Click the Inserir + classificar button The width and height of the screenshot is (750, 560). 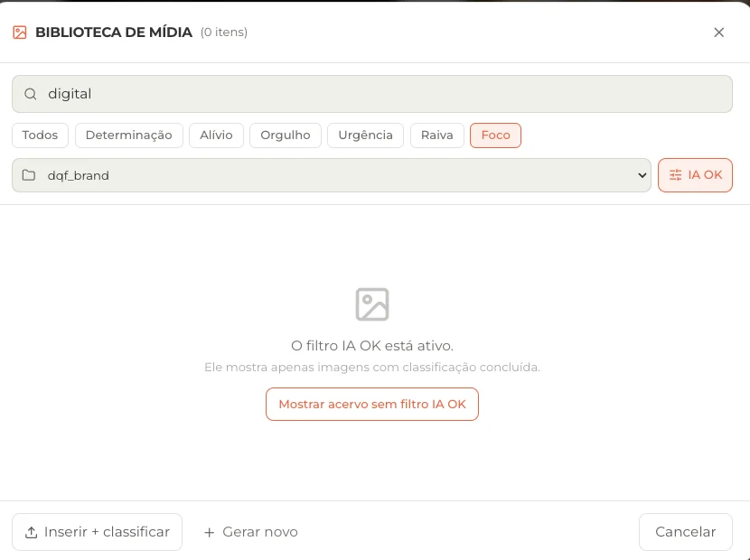click(97, 532)
